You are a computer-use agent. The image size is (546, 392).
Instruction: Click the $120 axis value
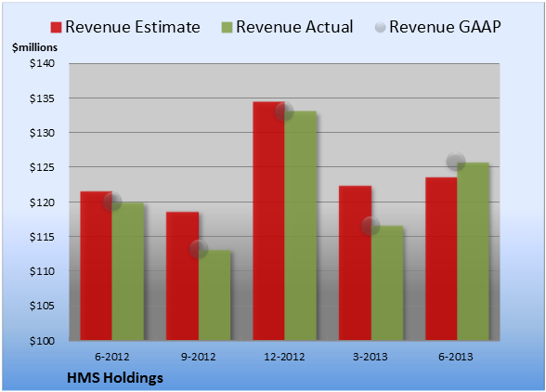(x=42, y=203)
